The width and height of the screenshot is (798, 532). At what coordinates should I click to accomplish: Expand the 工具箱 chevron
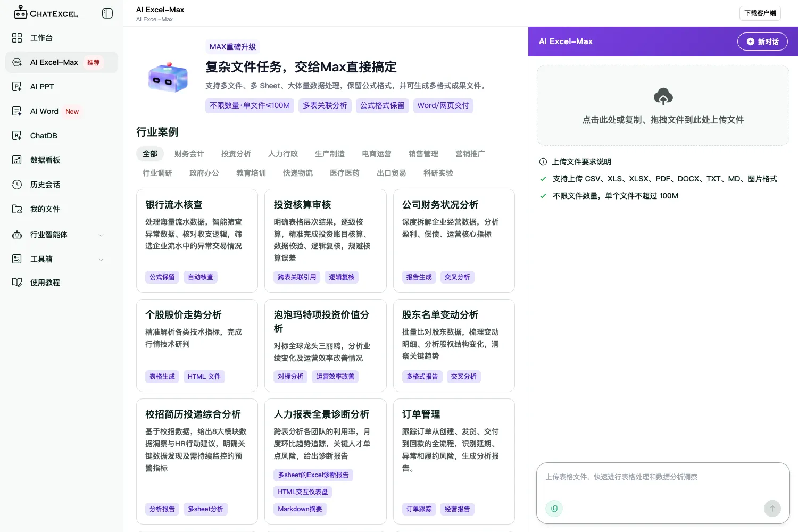click(101, 259)
